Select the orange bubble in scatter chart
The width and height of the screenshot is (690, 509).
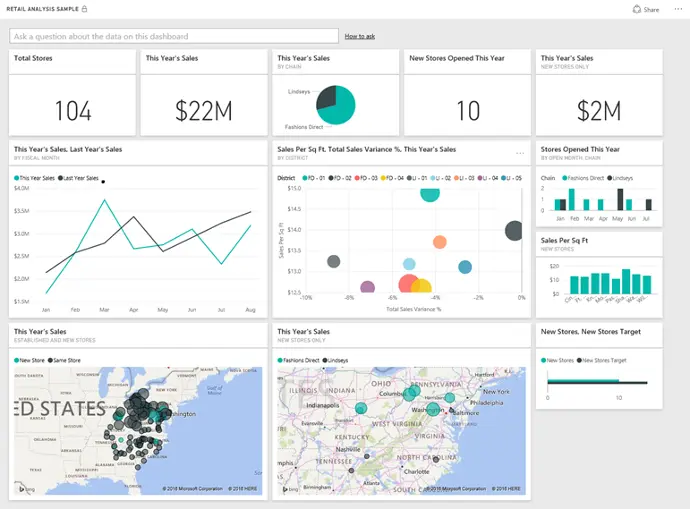pyautogui.click(x=439, y=242)
